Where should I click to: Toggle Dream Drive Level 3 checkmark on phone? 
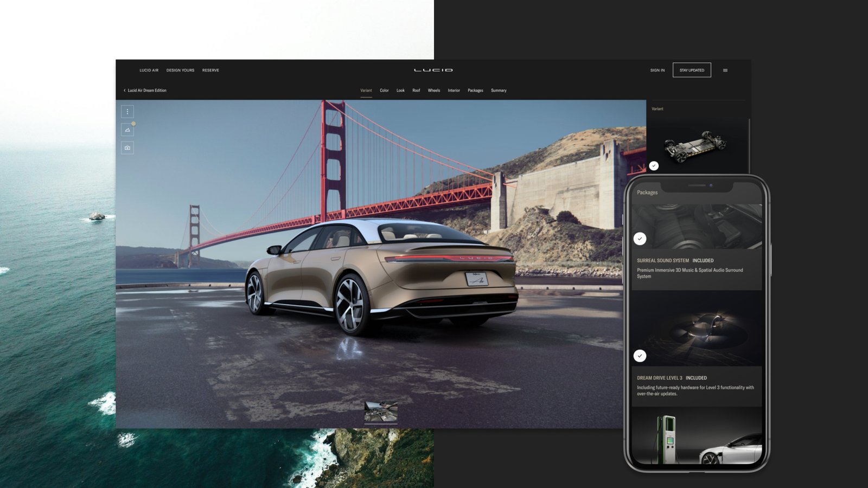[640, 356]
